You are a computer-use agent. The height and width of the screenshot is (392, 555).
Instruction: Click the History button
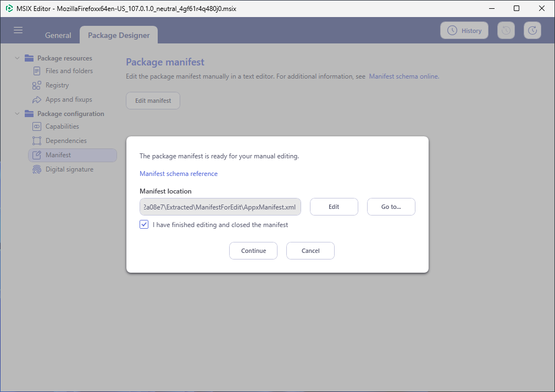464,30
